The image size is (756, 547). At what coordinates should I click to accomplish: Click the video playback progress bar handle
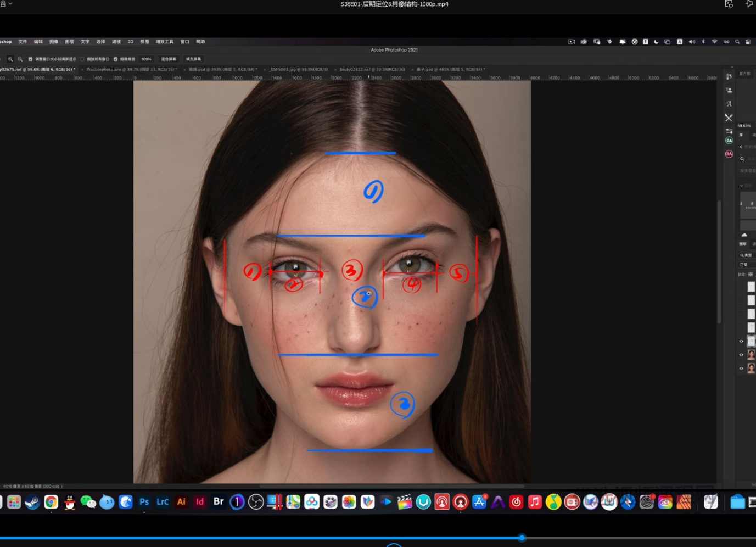[x=522, y=538]
